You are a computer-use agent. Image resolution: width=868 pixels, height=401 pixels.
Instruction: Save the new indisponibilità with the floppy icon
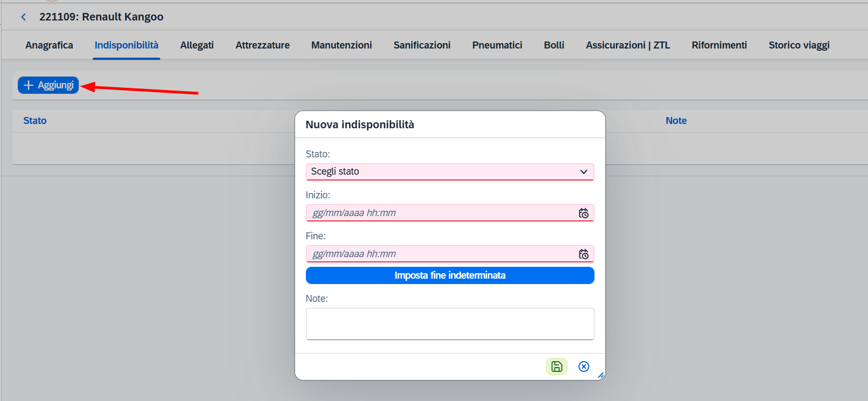[557, 367]
